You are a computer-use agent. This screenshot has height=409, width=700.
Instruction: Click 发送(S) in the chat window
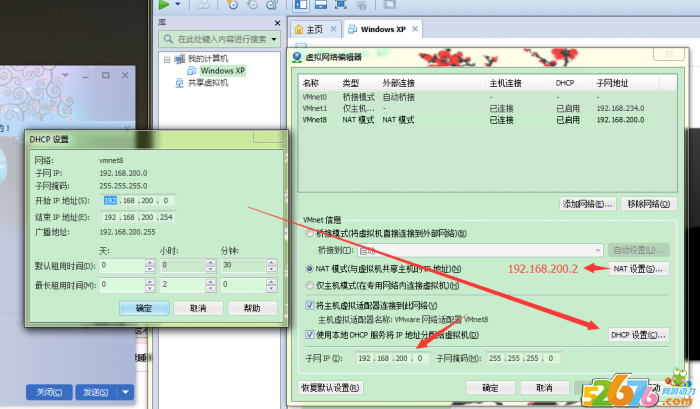coord(96,392)
